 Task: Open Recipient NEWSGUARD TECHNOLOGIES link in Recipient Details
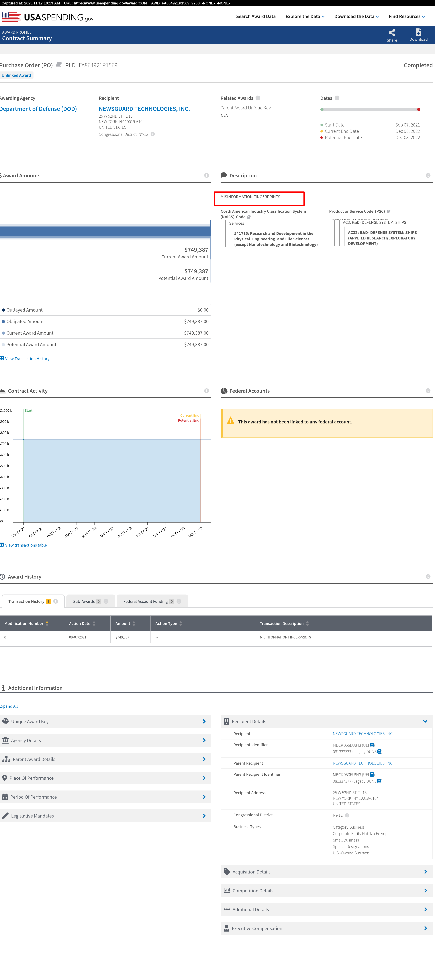point(363,734)
